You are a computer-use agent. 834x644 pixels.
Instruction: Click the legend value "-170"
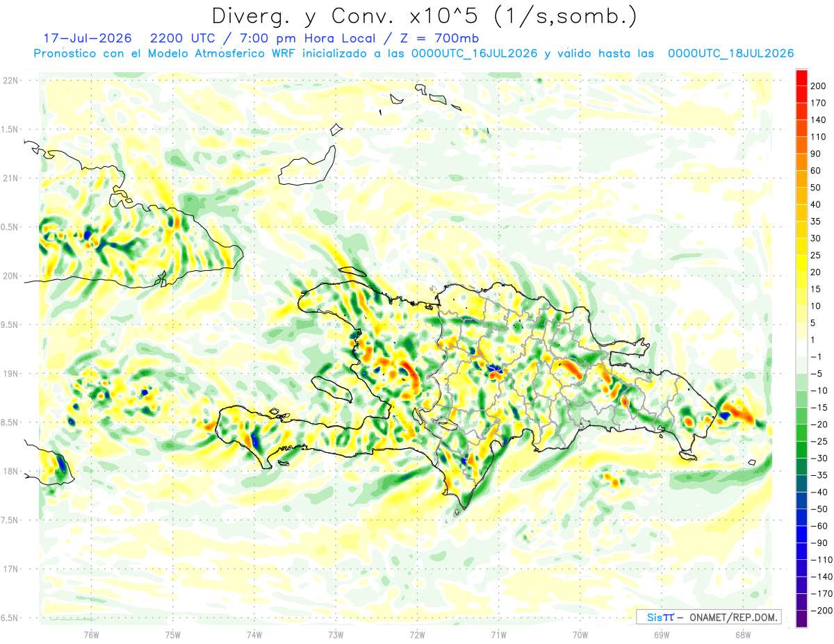coord(821,594)
